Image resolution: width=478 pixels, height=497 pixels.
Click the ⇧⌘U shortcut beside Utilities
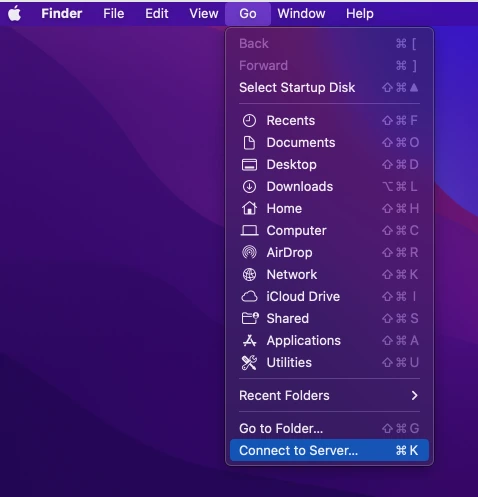tap(400, 363)
